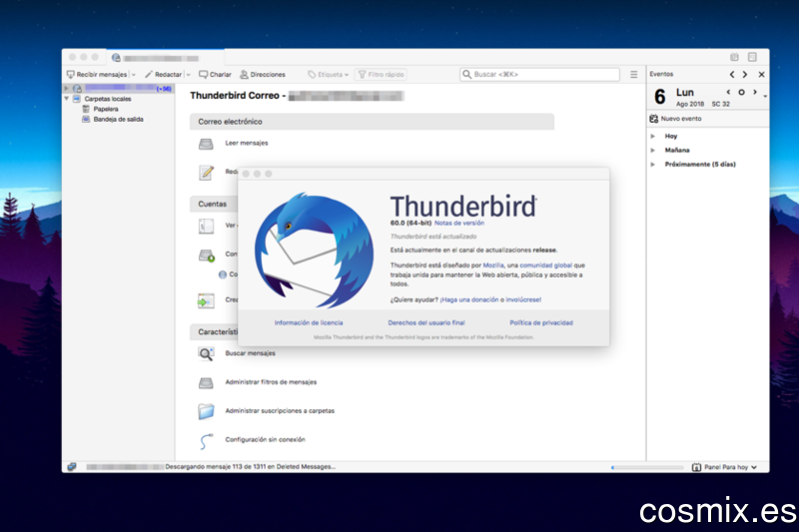
Task: Open Configuración sin conexión
Action: (265, 439)
